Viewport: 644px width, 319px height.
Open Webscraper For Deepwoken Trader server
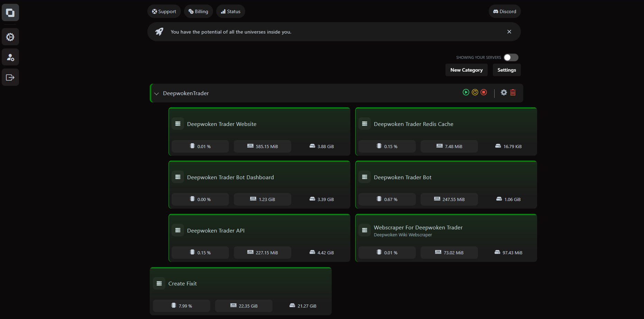(446, 238)
